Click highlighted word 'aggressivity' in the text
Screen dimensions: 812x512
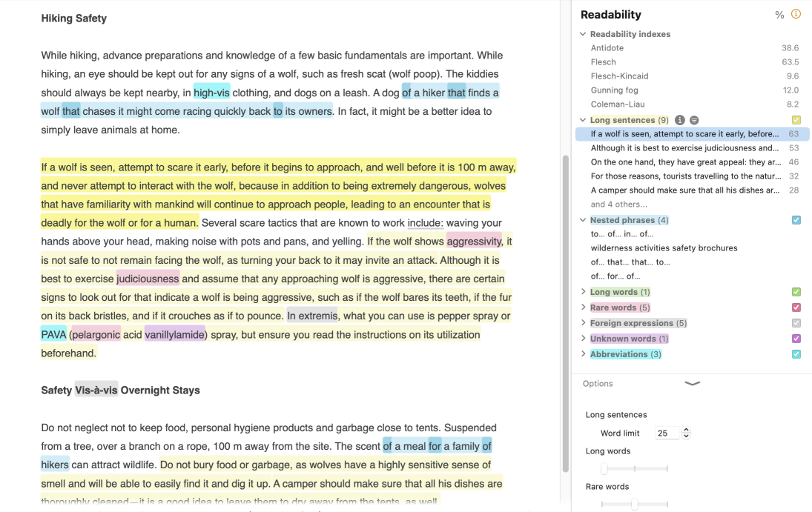[474, 242]
